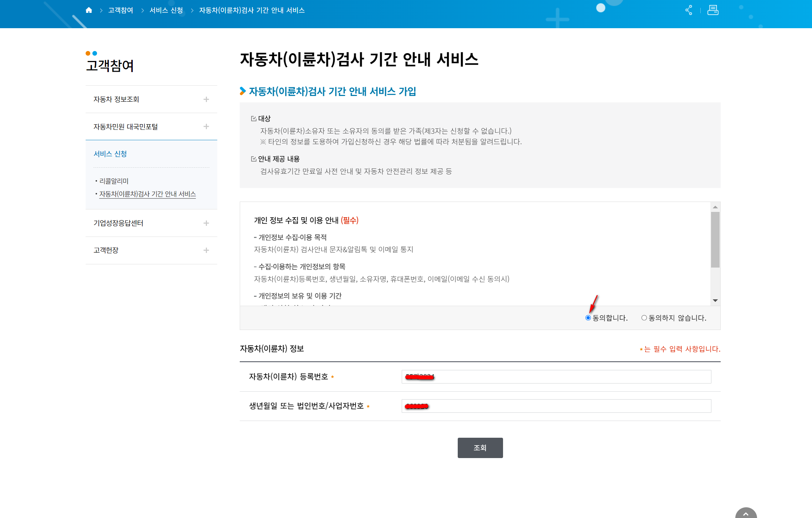This screenshot has width=812, height=518.
Task: Expand 기업성장응답센터 sidebar section
Action: coord(206,223)
